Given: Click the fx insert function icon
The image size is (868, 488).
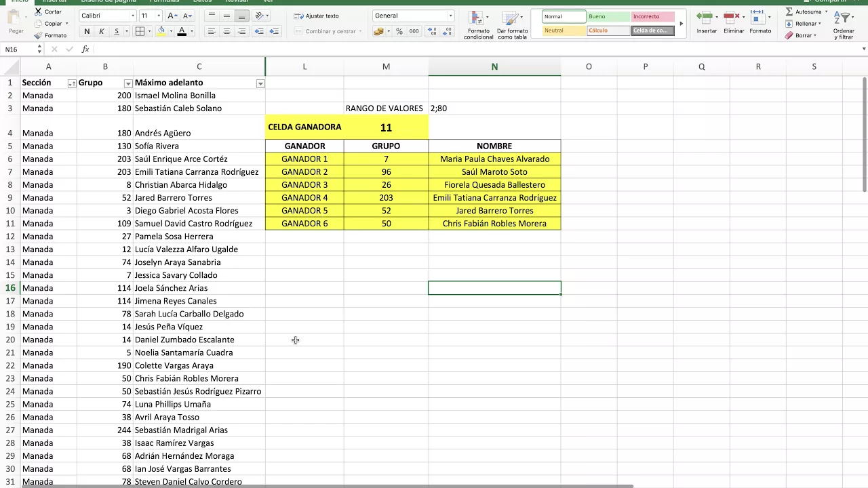Looking at the screenshot, I should [x=85, y=49].
